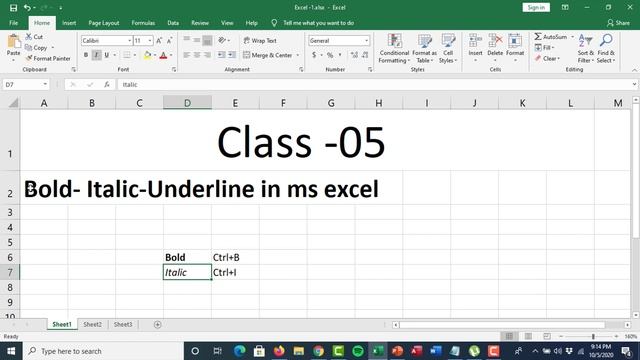This screenshot has width=640, height=360.
Task: Click the Undo arrow icon
Action: [27, 8]
